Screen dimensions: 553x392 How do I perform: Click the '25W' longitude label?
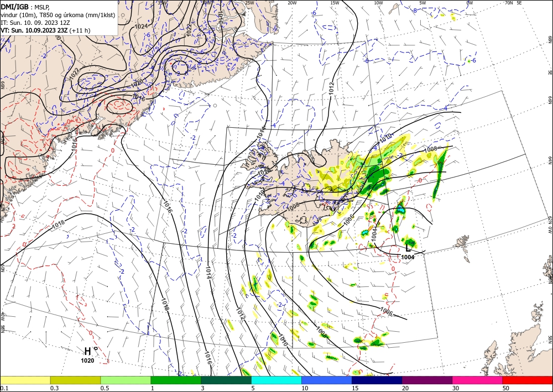[x=249, y=2]
